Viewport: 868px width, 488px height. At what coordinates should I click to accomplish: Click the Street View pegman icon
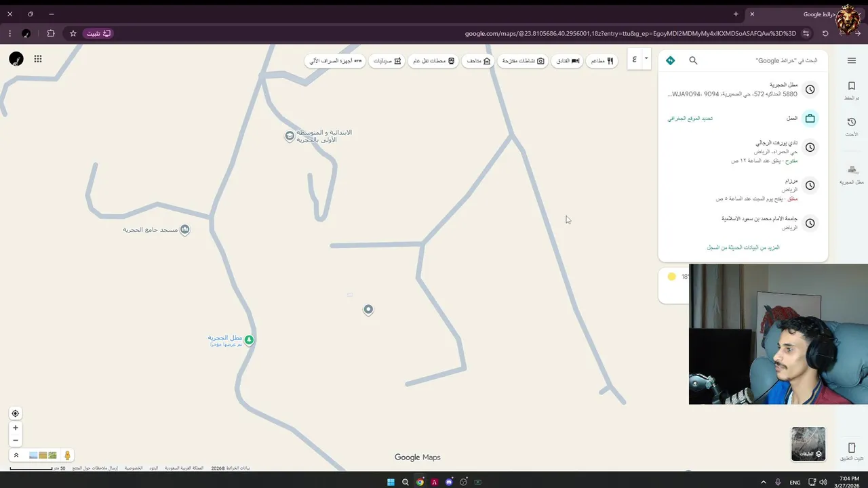(66, 455)
